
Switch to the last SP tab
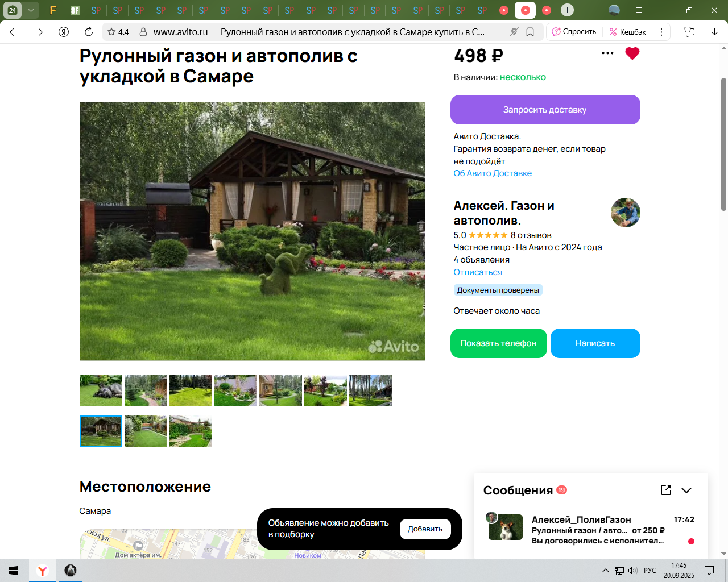point(482,10)
